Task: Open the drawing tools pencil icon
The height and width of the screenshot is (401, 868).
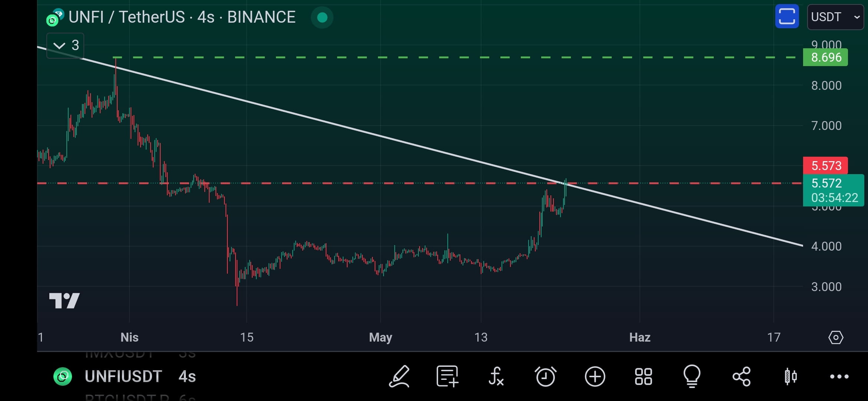Action: point(399,376)
